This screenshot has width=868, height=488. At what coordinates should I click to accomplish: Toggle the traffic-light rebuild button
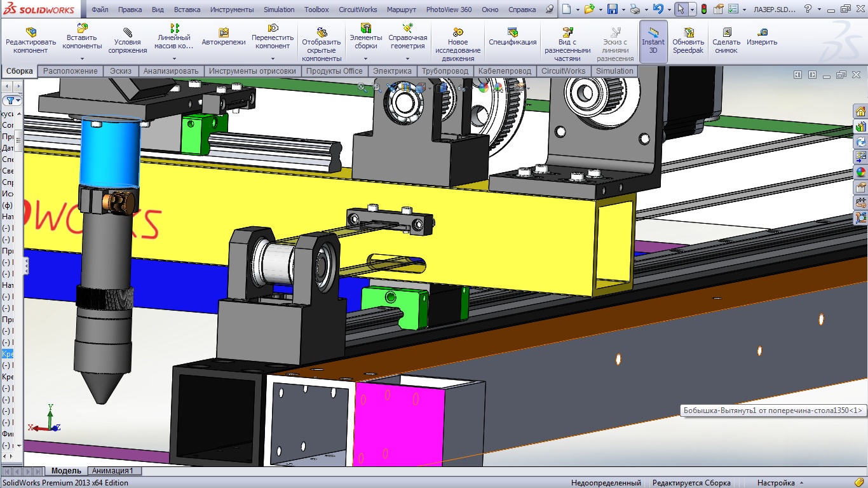pos(704,10)
